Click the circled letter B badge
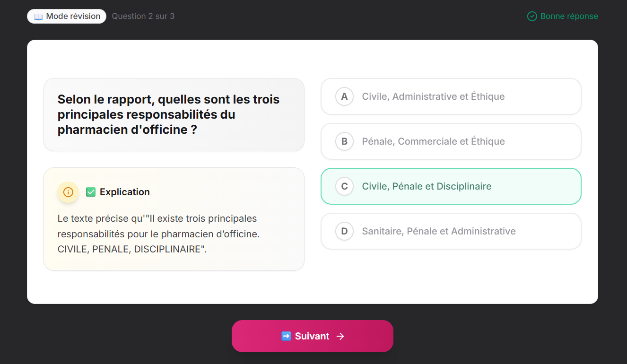This screenshot has width=627, height=364. [344, 141]
